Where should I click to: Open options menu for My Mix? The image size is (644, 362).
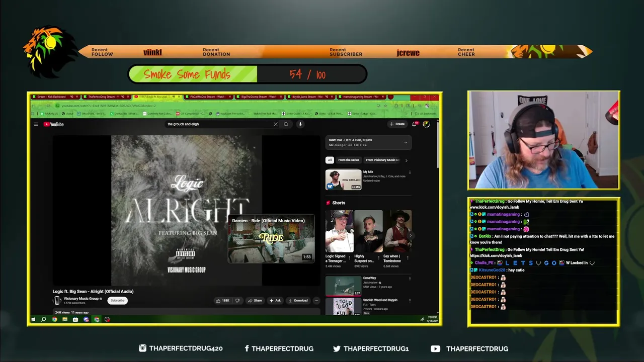(x=410, y=172)
